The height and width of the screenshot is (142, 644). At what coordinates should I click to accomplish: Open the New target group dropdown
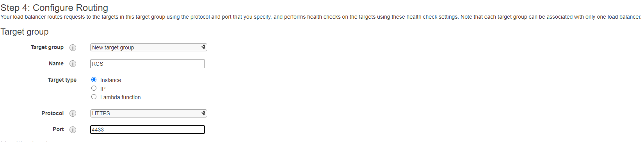148,47
